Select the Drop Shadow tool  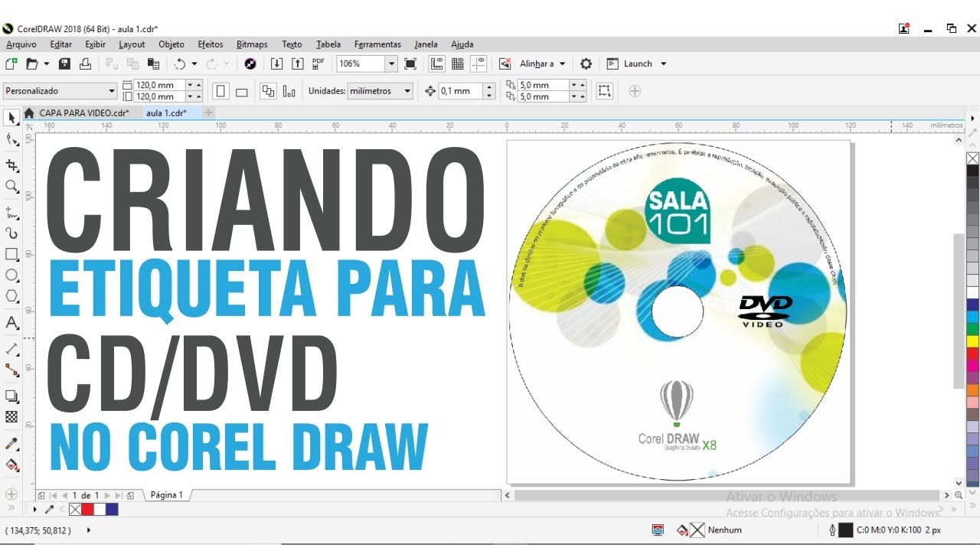[11, 396]
